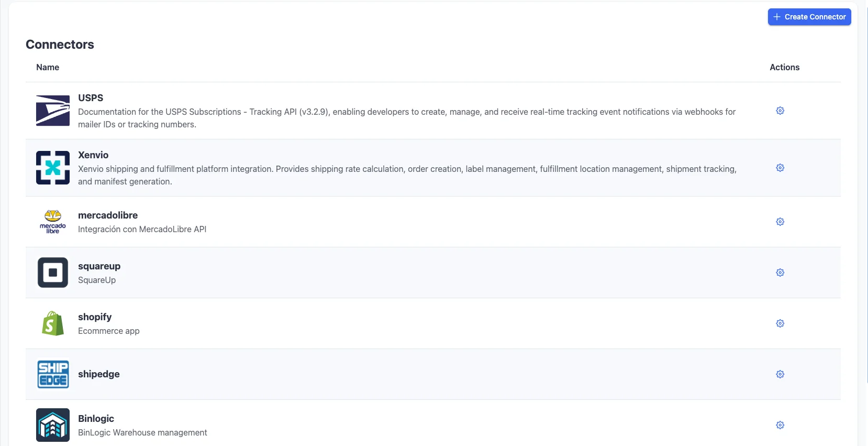Select the squareup connector name
The image size is (868, 446).
pos(99,266)
